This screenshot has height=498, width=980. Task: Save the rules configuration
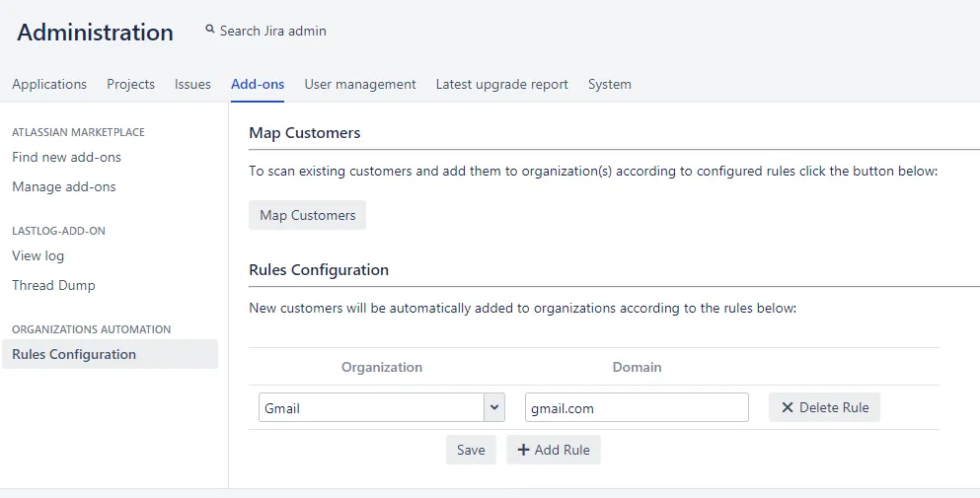click(471, 450)
